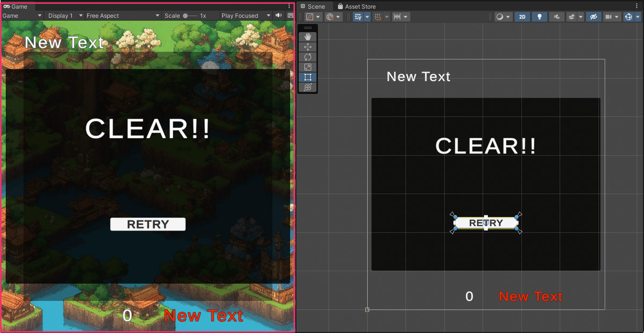Open the scene effects dropdown arrow
644x333 pixels.
point(581,17)
